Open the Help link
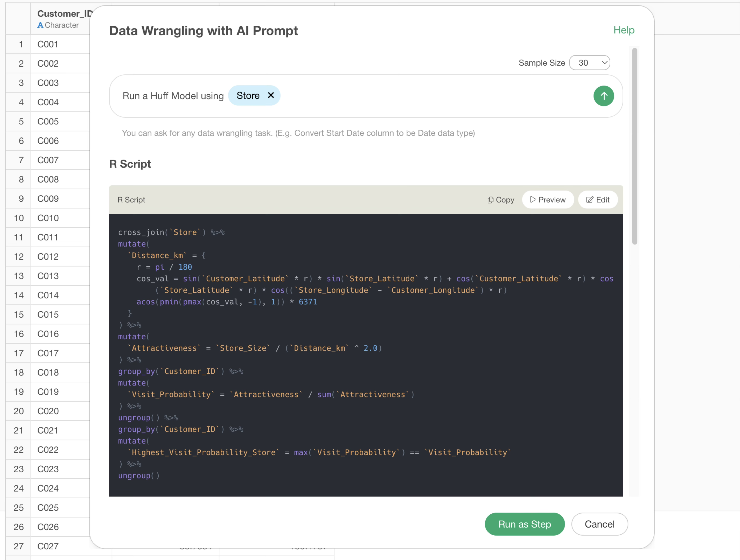This screenshot has height=560, width=740. pyautogui.click(x=624, y=30)
